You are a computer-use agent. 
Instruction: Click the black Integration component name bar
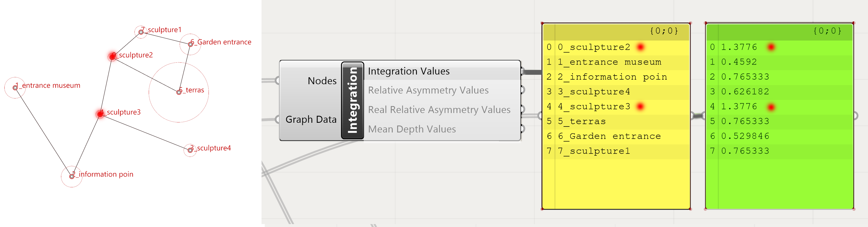[x=352, y=100]
